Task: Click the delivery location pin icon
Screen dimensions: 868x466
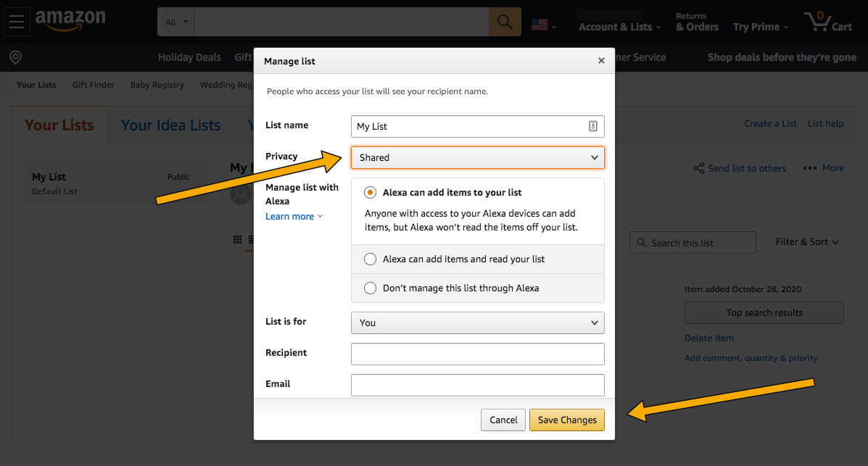Action: [x=15, y=57]
